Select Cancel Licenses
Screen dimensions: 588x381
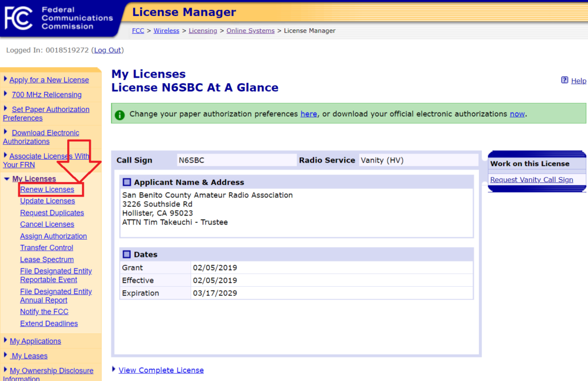tap(47, 225)
